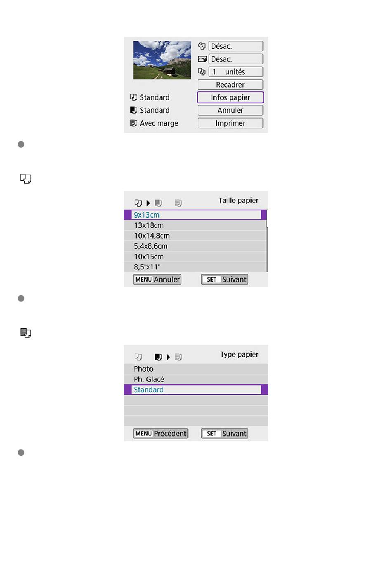Image resolution: width=392 pixels, height=570 pixels.
Task: Click the landscape photo thumbnail
Action: coord(162,60)
